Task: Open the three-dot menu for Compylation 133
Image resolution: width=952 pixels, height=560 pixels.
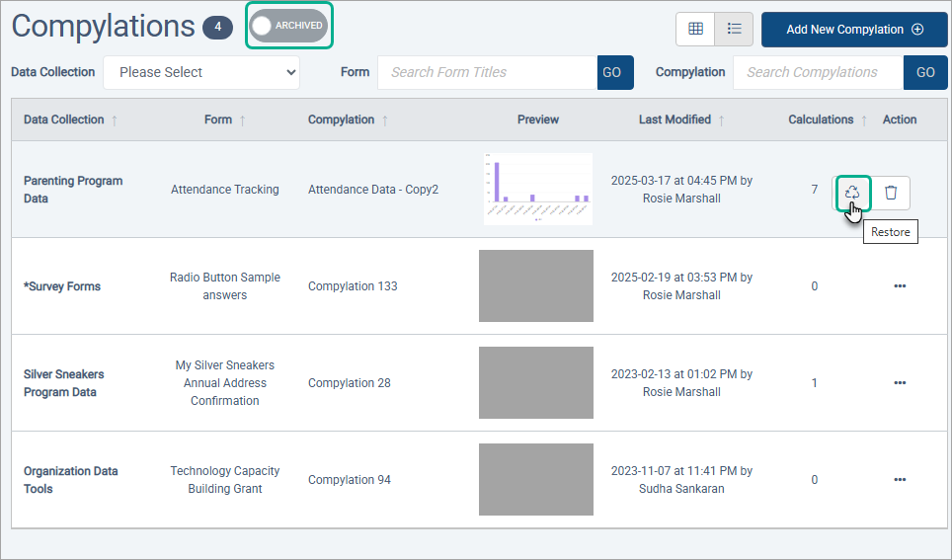Action: point(899,286)
